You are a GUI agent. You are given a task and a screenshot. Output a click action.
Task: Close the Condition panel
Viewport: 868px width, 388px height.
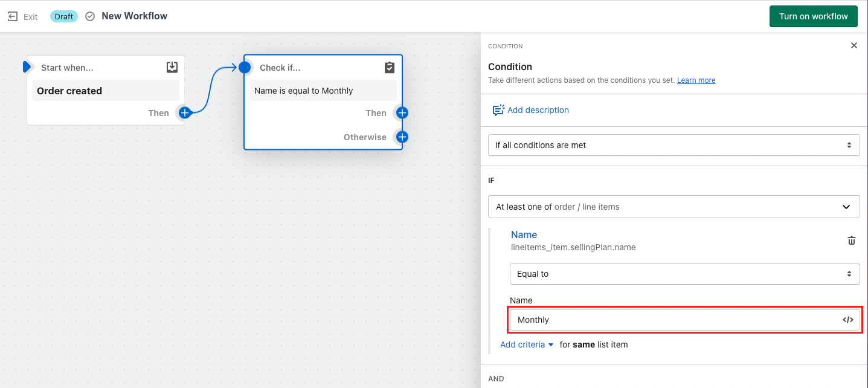tap(854, 45)
